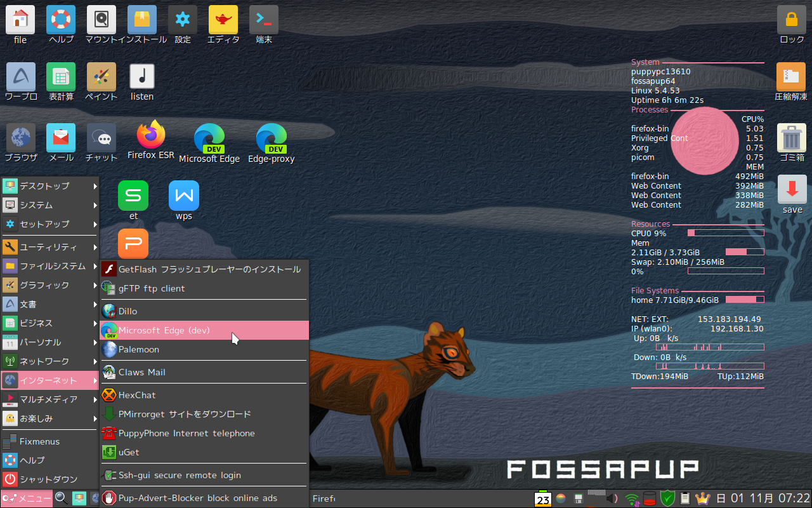This screenshot has height=508, width=812.
Task: Click the crown icon in the system tray
Action: [x=703, y=498]
